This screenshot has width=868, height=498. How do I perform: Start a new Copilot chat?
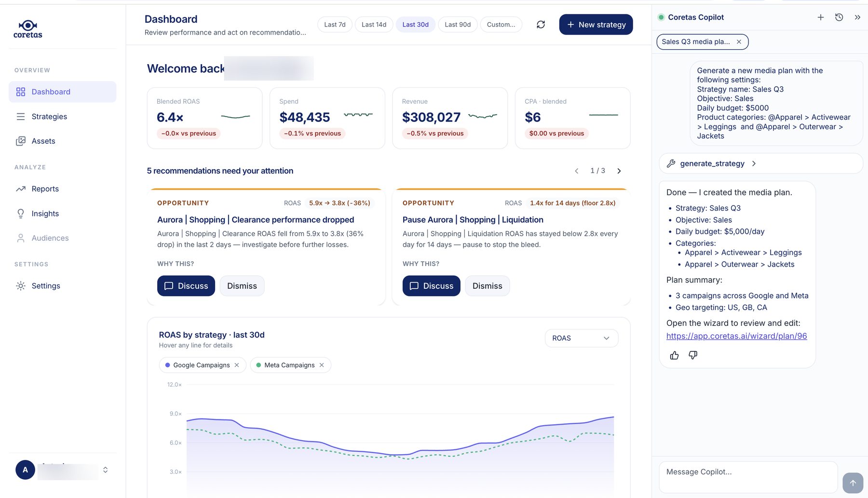[x=821, y=17]
